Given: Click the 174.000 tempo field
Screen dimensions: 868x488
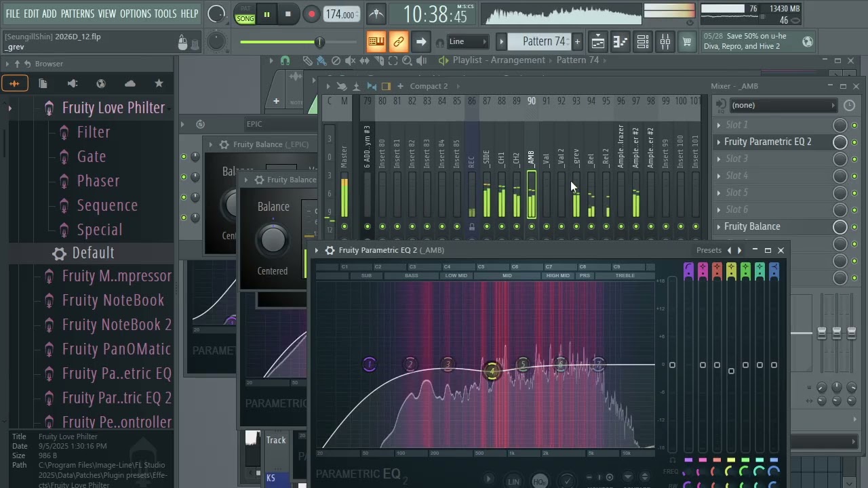Looking at the screenshot, I should (x=340, y=14).
